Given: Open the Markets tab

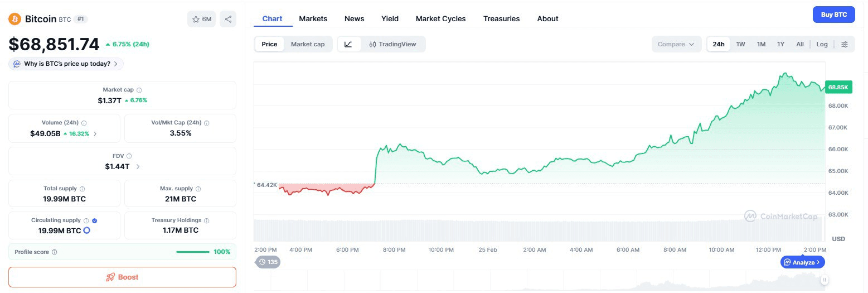Looking at the screenshot, I should click(313, 18).
